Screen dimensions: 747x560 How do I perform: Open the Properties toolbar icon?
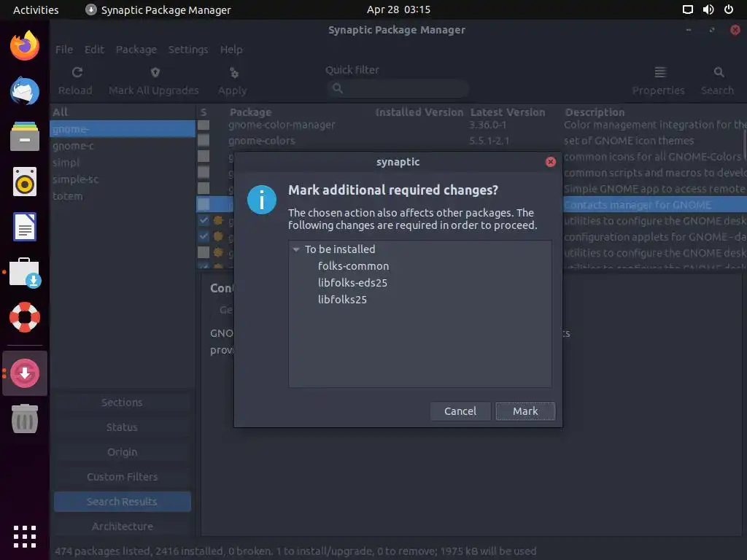(x=659, y=72)
